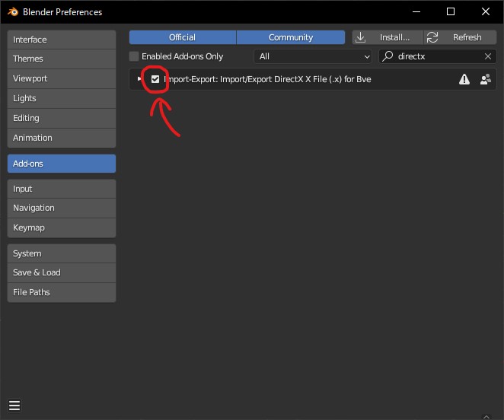Image resolution: width=504 pixels, height=420 pixels.
Task: Click the warning triangle icon on DirectX add-on
Action: 464,79
